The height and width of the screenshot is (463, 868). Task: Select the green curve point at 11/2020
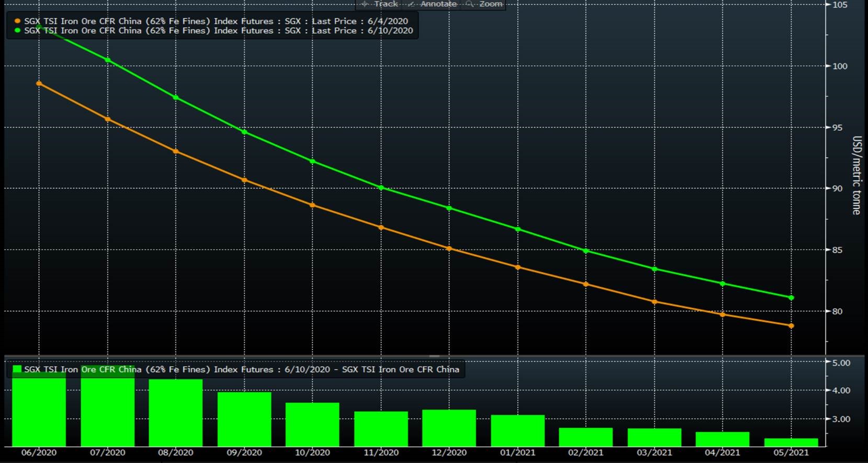point(381,188)
